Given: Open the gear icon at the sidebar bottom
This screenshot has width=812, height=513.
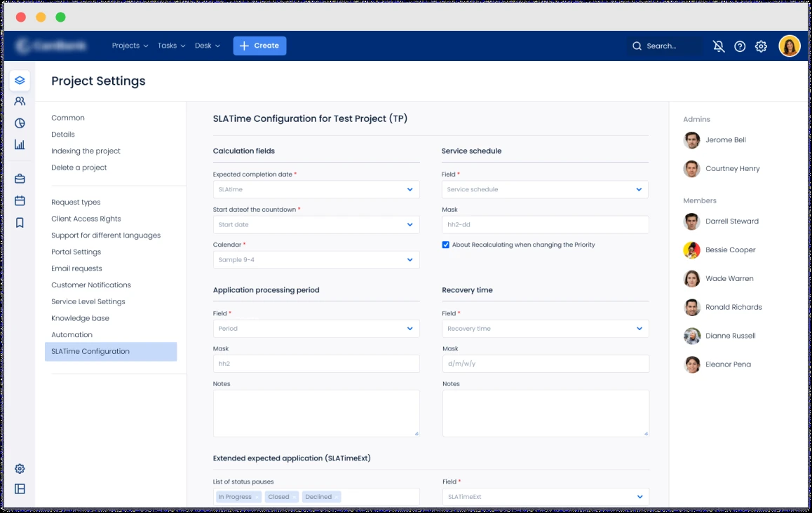Looking at the screenshot, I should pos(20,468).
